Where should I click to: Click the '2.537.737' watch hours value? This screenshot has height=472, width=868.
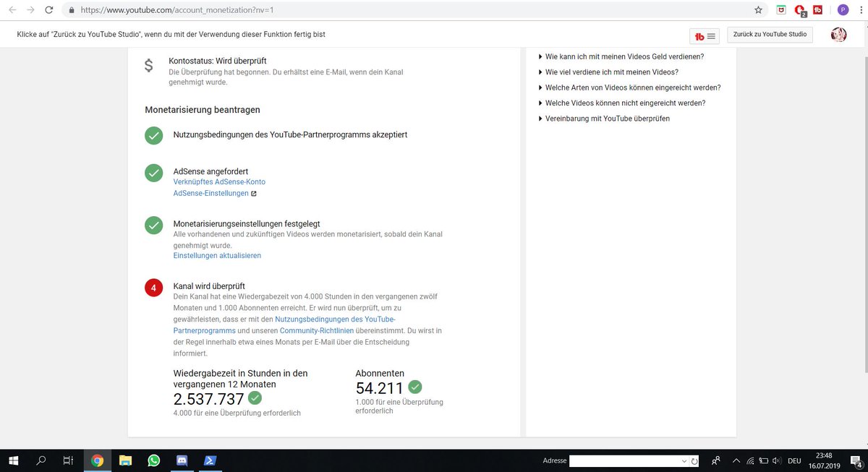208,399
